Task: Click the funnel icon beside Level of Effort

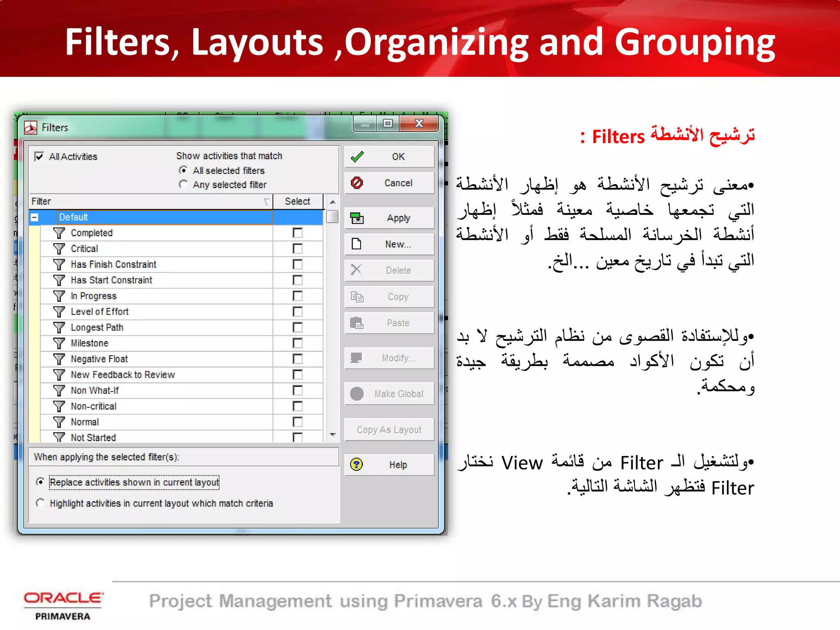Action: tap(59, 312)
